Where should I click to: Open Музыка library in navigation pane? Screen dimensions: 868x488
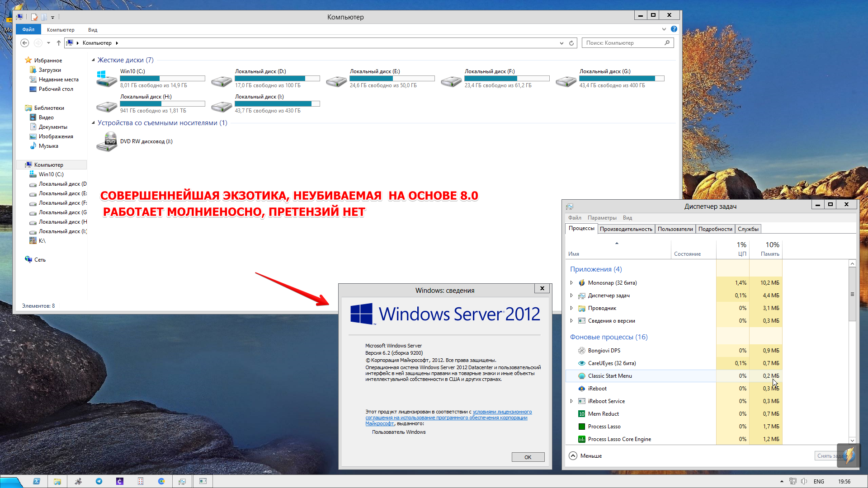coord(48,146)
